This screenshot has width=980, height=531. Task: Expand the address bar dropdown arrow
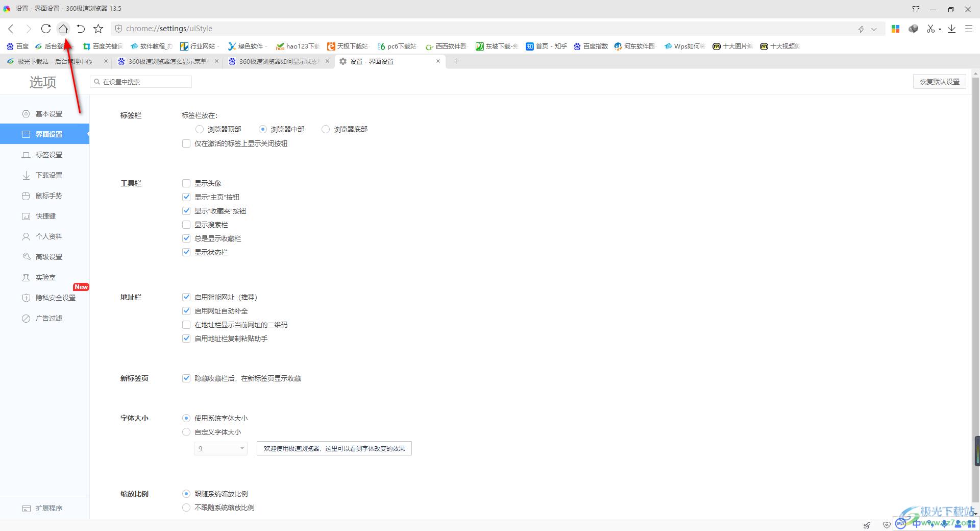874,29
